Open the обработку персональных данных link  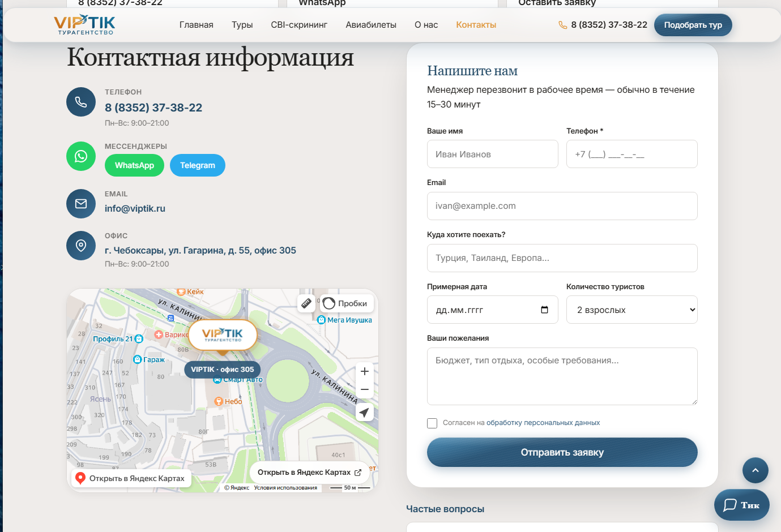[x=543, y=423]
